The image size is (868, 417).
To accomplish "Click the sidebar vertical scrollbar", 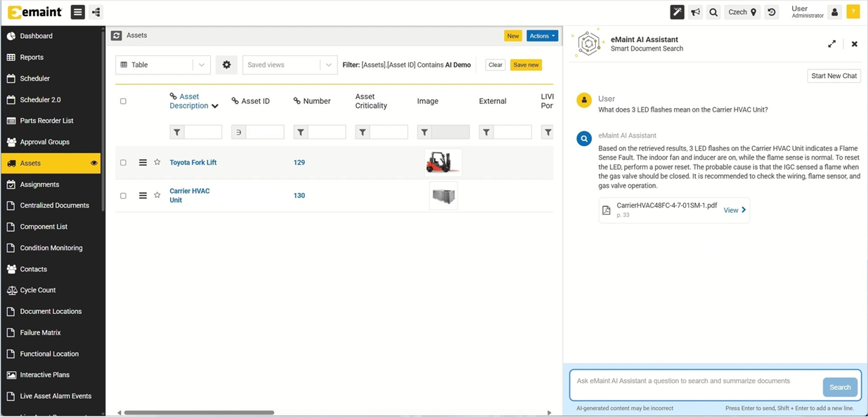I will click(103, 119).
